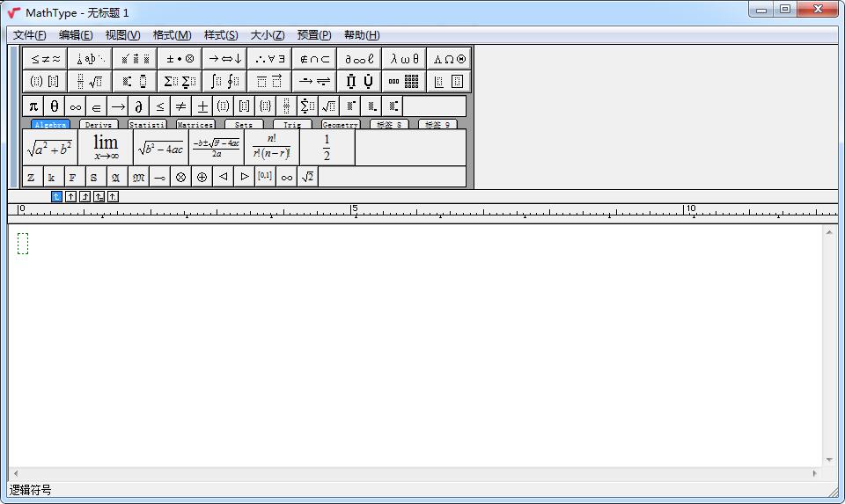845x504 pixels.
Task: Open the spaces and ellipses palette
Action: 90,59
